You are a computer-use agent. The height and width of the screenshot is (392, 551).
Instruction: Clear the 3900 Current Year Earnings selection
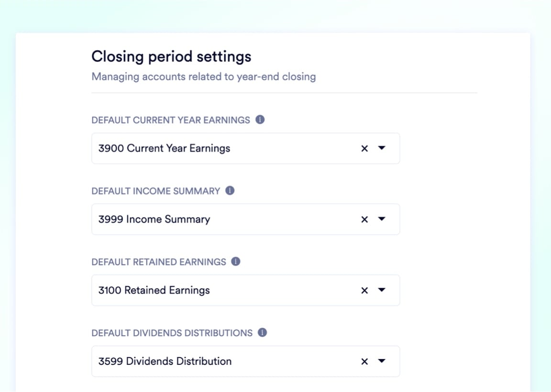pyautogui.click(x=364, y=149)
